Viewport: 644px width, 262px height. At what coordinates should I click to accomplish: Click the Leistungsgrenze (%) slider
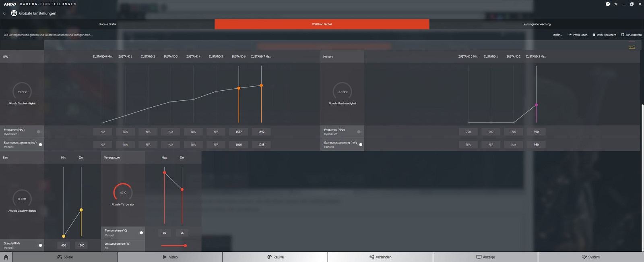coord(173,245)
